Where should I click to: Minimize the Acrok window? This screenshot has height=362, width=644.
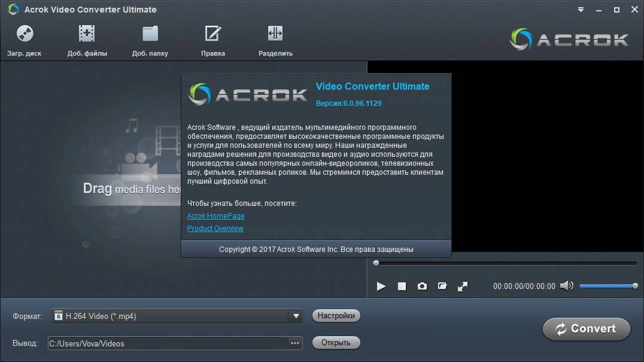point(599,10)
